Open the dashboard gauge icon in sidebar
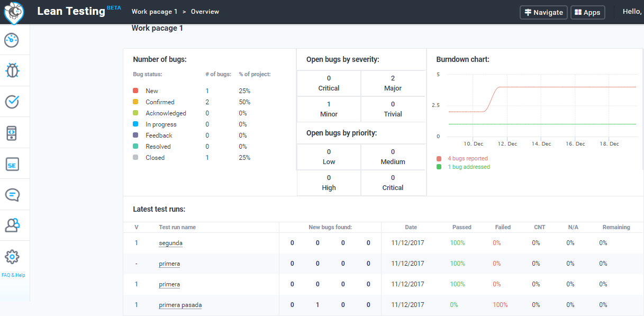Viewport: 644px width, 316px height. pyautogui.click(x=12, y=40)
